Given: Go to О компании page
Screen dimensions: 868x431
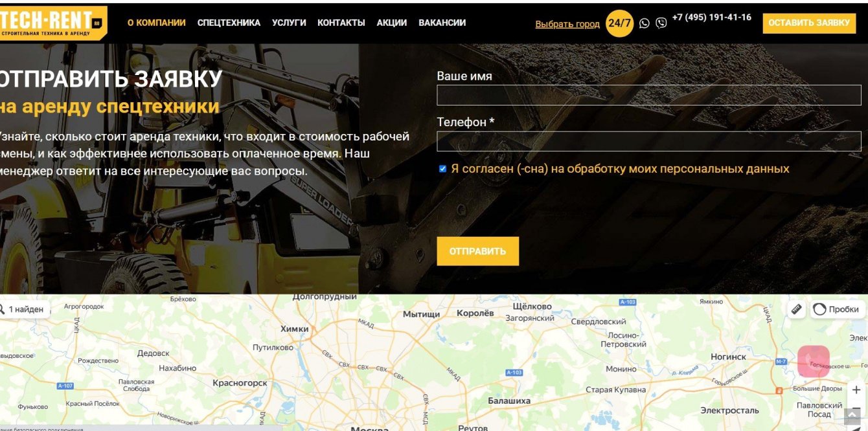Looking at the screenshot, I should coord(156,23).
